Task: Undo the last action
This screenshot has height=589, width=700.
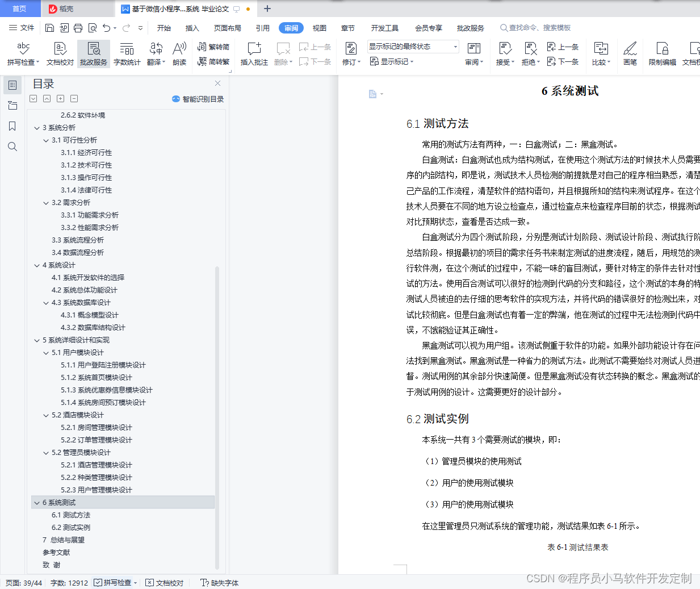Action: point(106,28)
